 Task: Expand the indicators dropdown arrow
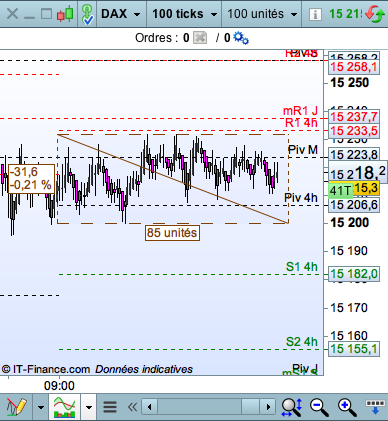[89, 407]
